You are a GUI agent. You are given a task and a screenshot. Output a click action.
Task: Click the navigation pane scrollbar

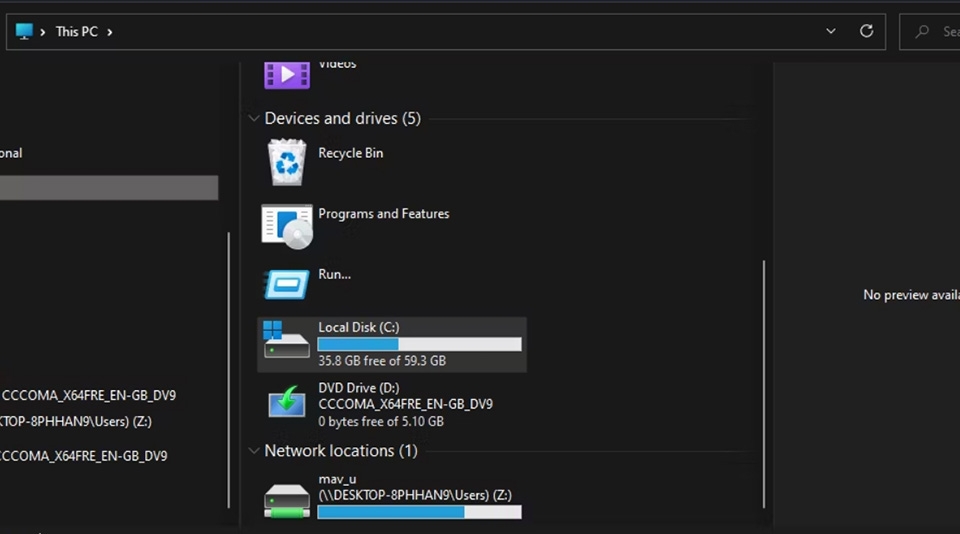tap(228, 370)
